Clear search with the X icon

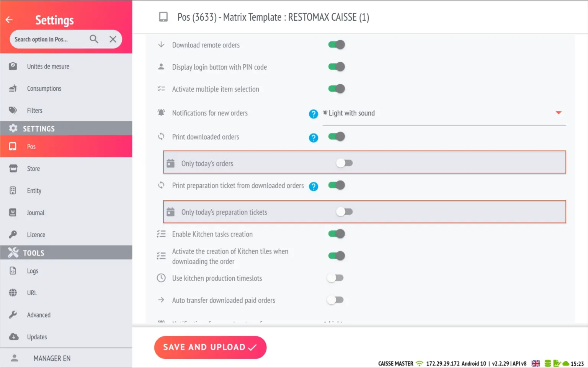(113, 39)
